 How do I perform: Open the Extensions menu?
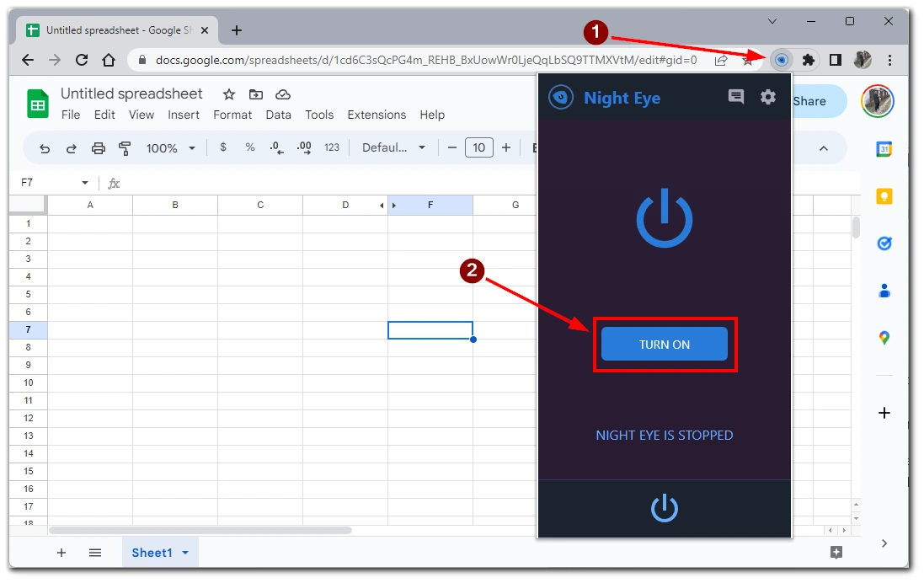click(377, 115)
